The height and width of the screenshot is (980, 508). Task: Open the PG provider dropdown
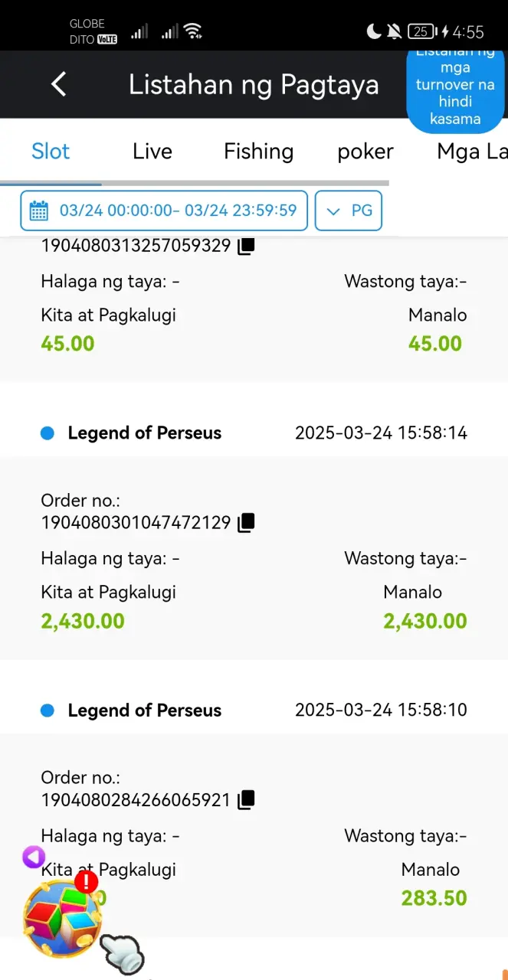[x=349, y=211]
